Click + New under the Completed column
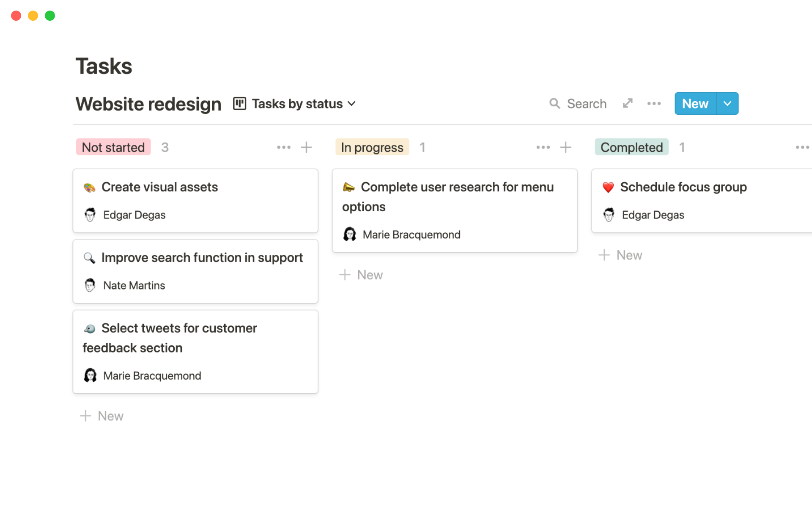This screenshot has height=508, width=812. [x=621, y=255]
